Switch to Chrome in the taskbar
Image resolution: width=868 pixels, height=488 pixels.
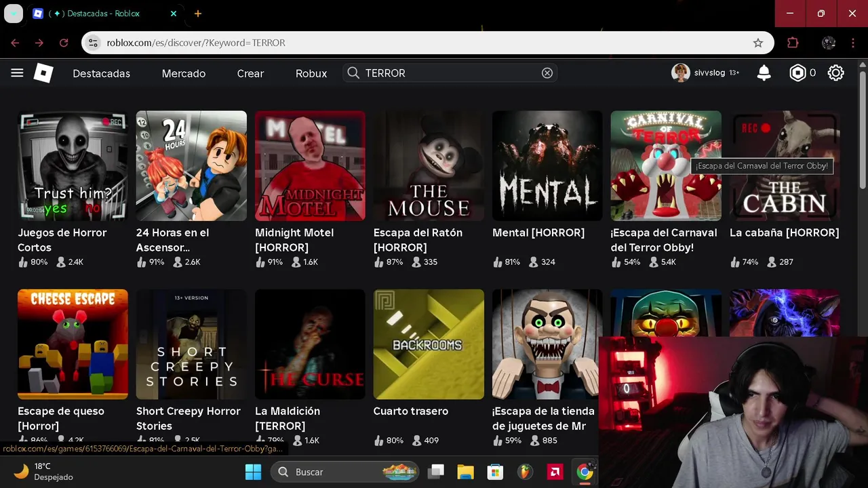(x=585, y=472)
